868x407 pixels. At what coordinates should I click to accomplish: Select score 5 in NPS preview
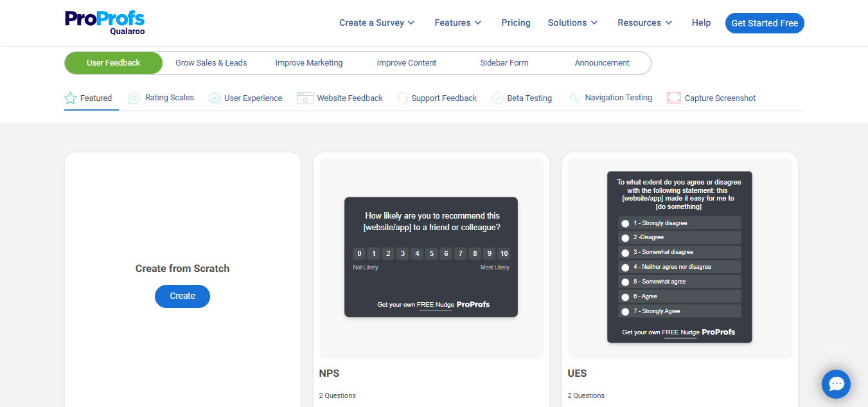(x=432, y=253)
